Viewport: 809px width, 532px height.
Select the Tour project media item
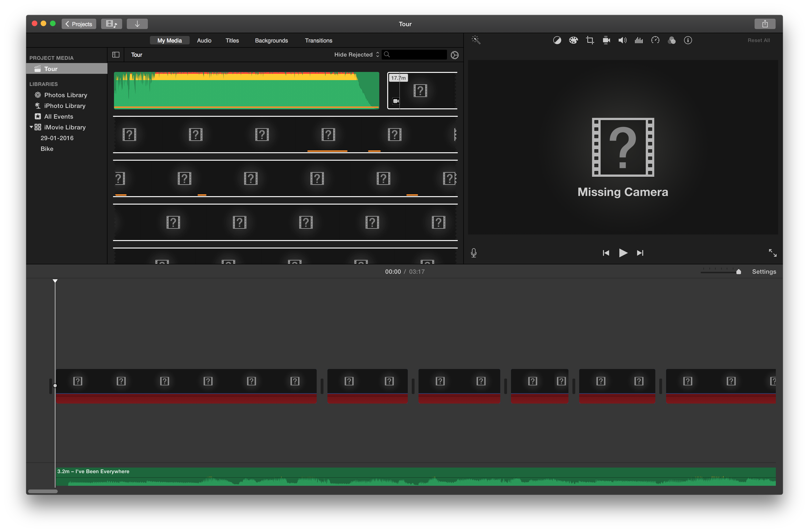pos(67,69)
